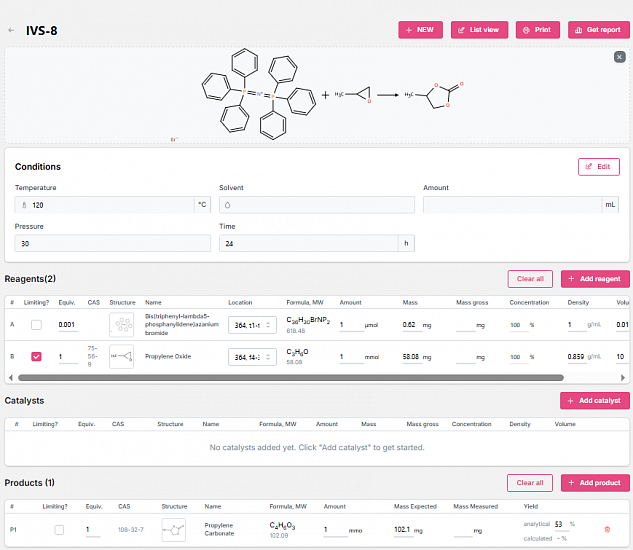Open Location dropdown for Propylene Oxide
The width and height of the screenshot is (633, 550).
252,356
